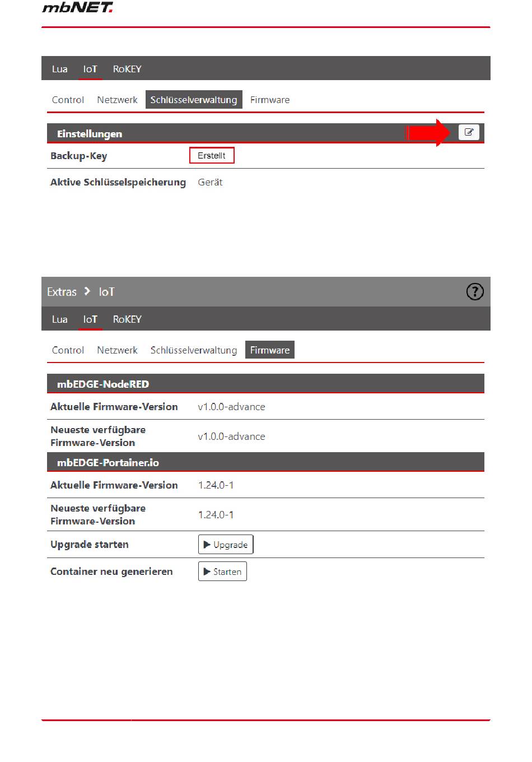Click the chevron after Extras breadcrumb
Viewport: 532px width, 762px height.
click(87, 291)
